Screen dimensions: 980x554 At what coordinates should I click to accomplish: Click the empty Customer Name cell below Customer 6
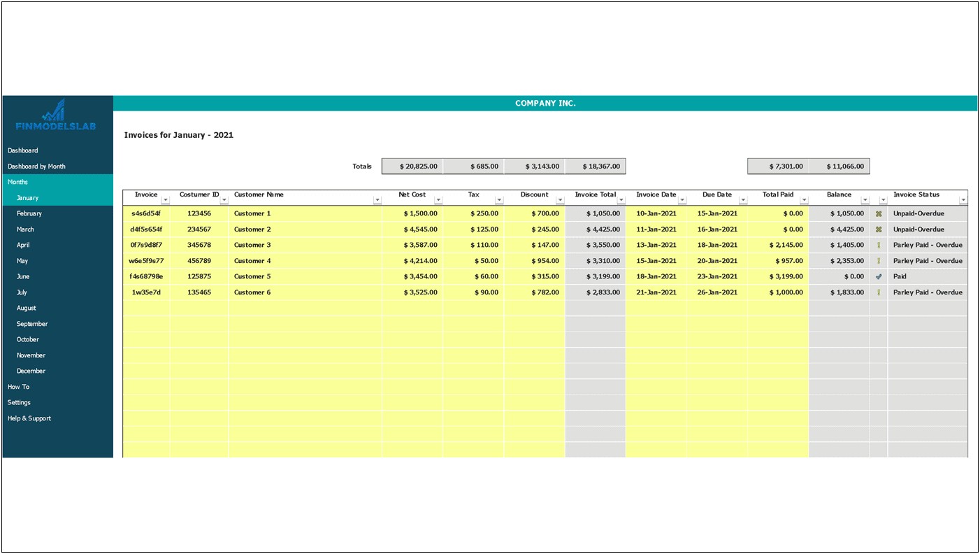(305, 308)
